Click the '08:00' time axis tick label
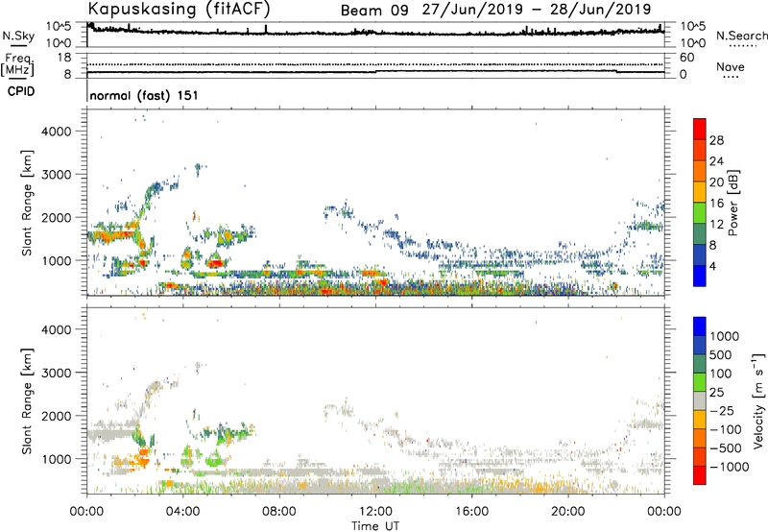Screen dimensions: 768x532 (279, 512)
